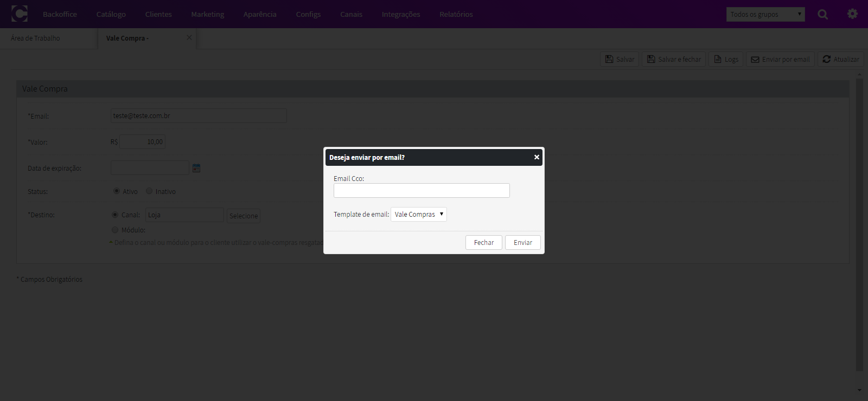Expand the Todos os grupos dropdown

[765, 14]
